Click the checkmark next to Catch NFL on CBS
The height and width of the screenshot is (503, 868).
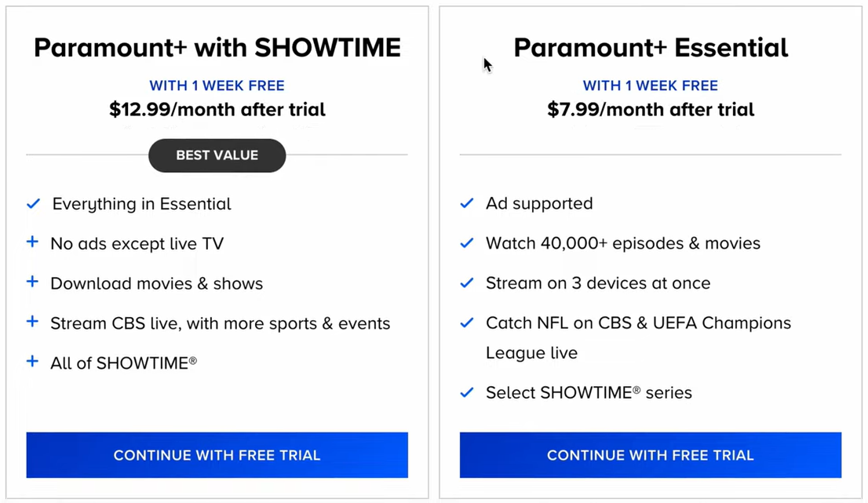pos(467,323)
